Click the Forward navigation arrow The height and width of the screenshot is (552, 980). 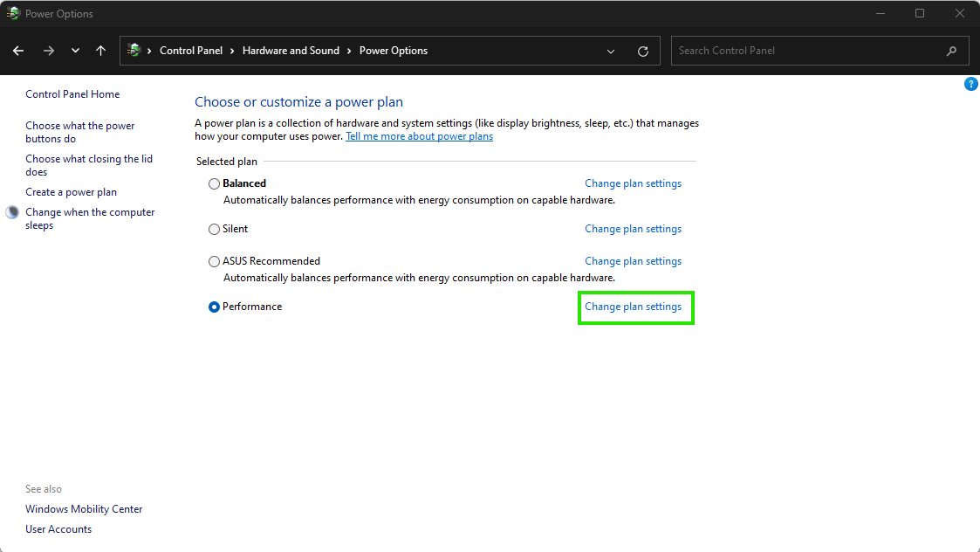pyautogui.click(x=49, y=51)
